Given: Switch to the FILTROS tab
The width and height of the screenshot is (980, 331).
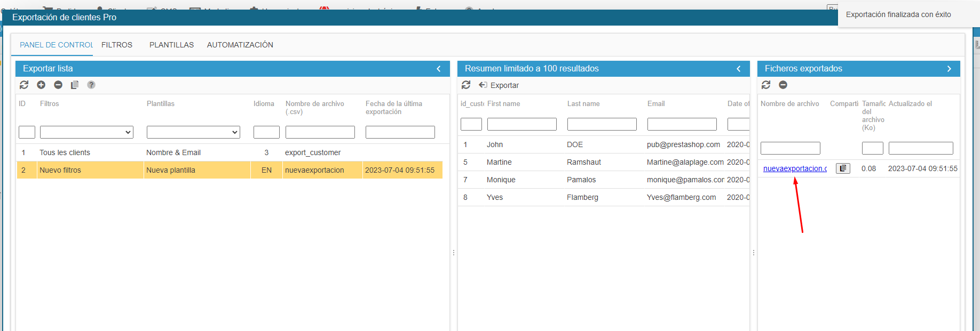Looking at the screenshot, I should (117, 45).
